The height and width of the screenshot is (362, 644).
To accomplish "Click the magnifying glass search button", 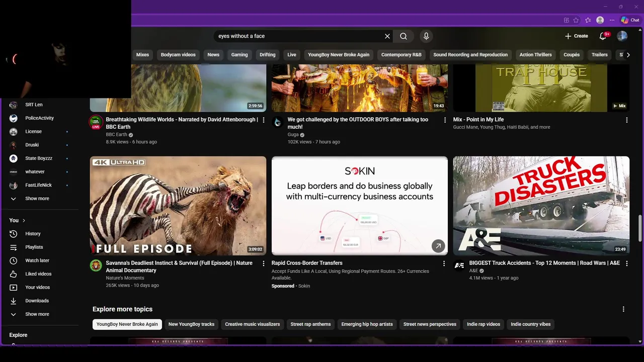I will coord(404,36).
